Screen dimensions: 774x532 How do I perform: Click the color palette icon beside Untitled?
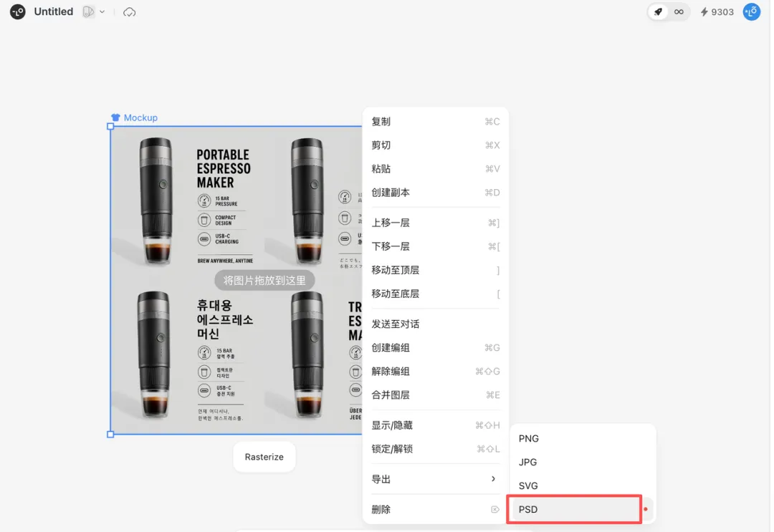(88, 12)
